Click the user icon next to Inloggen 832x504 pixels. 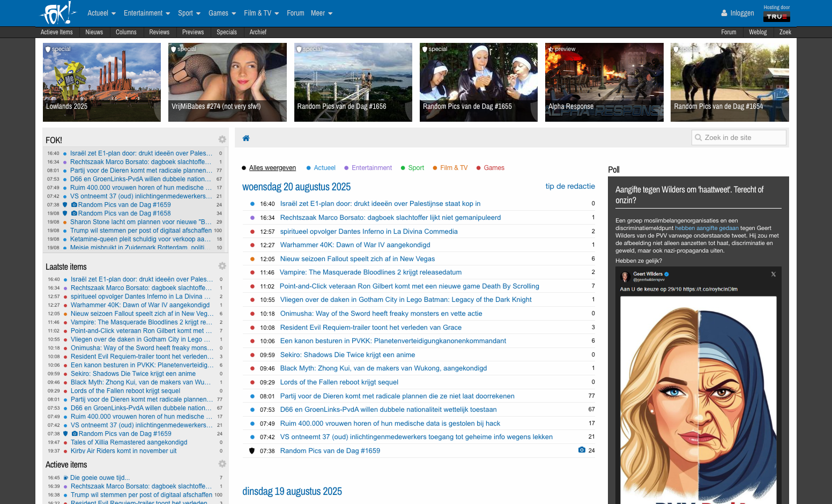[x=724, y=13]
